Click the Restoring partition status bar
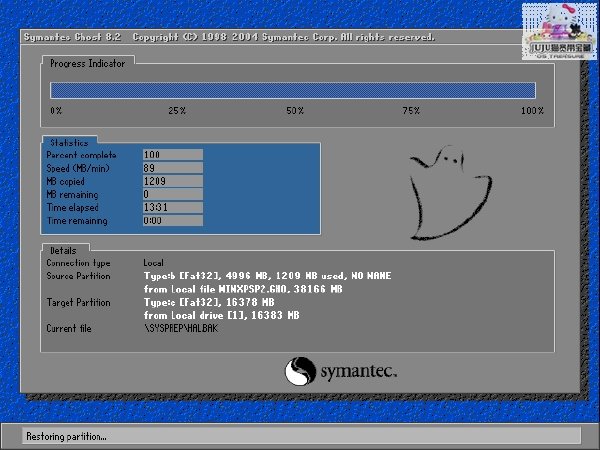The height and width of the screenshot is (450, 600). click(x=301, y=436)
